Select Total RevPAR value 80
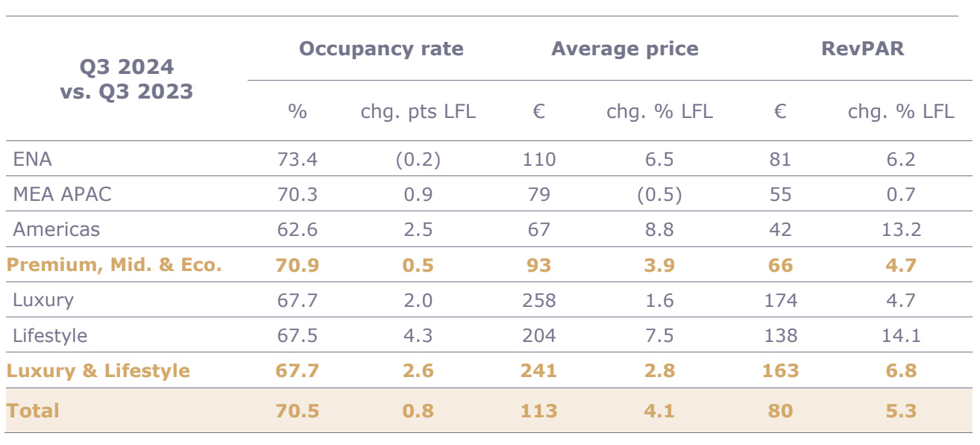The image size is (980, 445). 780,411
